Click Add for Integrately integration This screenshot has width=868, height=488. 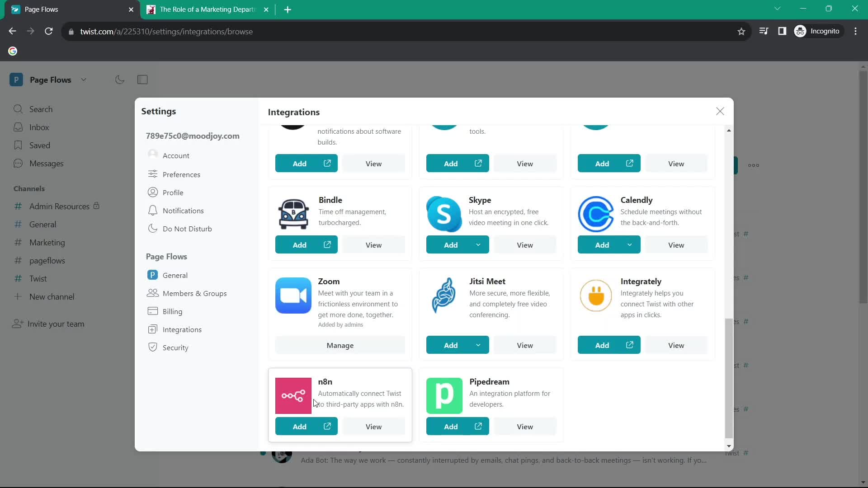(x=609, y=345)
